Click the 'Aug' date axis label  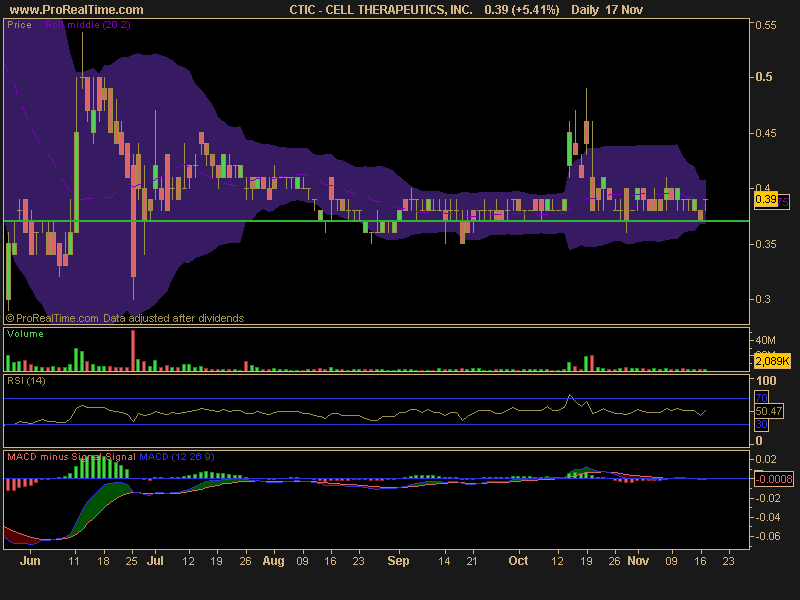click(x=273, y=561)
